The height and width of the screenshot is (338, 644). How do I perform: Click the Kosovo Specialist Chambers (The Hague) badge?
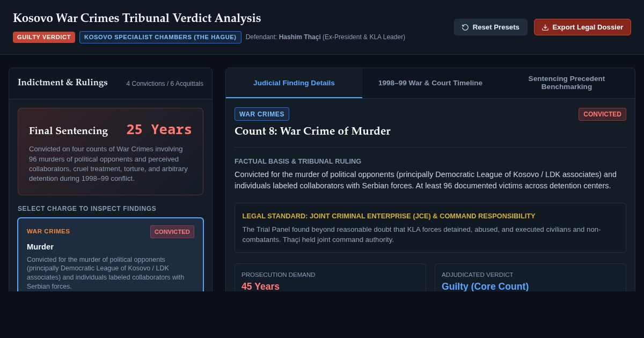coord(160,37)
